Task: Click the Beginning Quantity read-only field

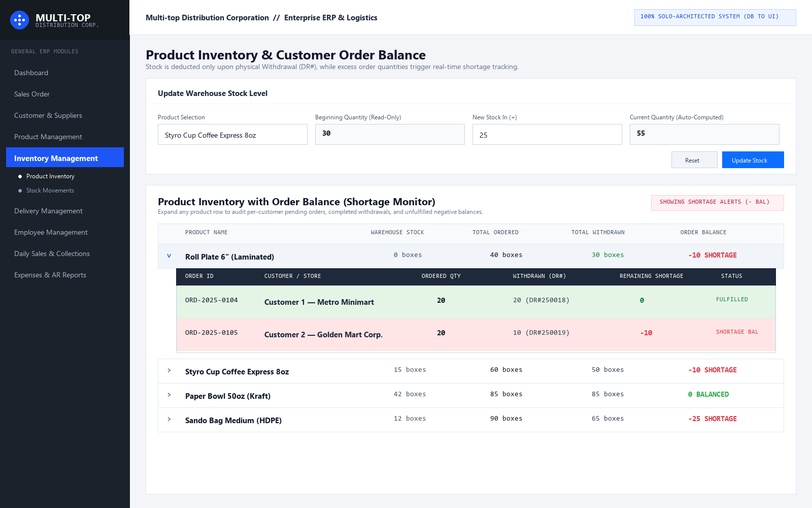Action: pyautogui.click(x=390, y=135)
